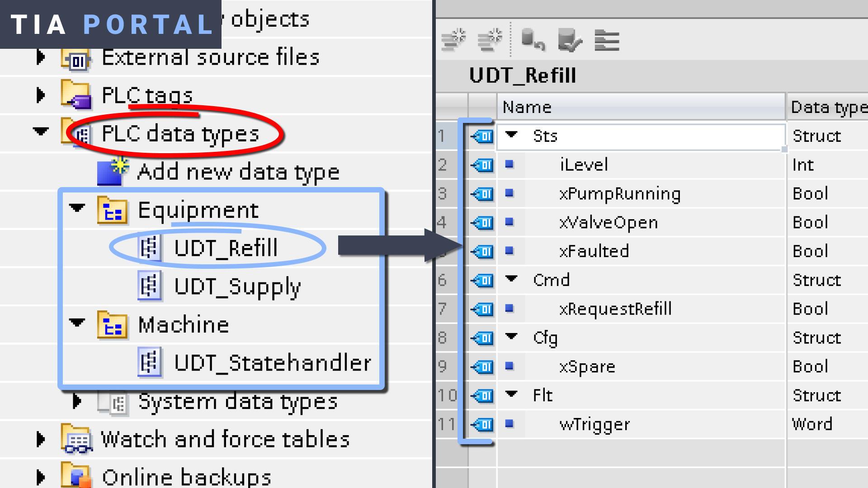
Task: Click the Equipment group folder icon
Action: (113, 210)
